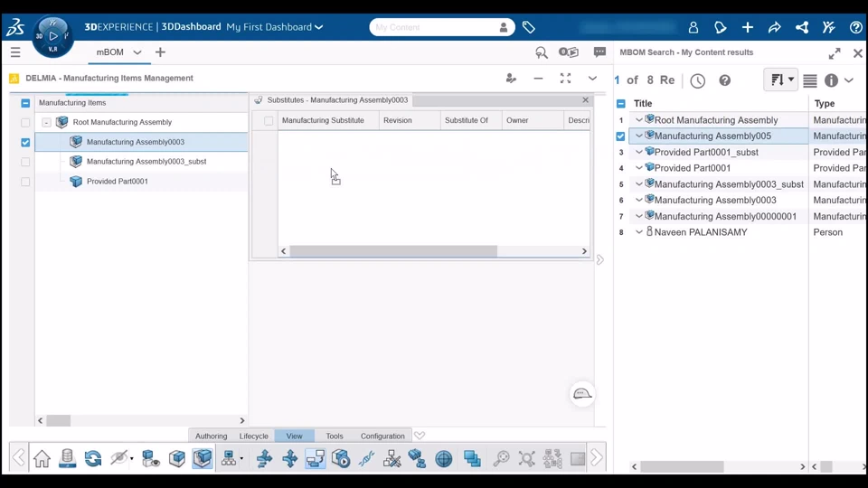Click the globe target icon in toolbar
The width and height of the screenshot is (868, 488).
click(443, 458)
